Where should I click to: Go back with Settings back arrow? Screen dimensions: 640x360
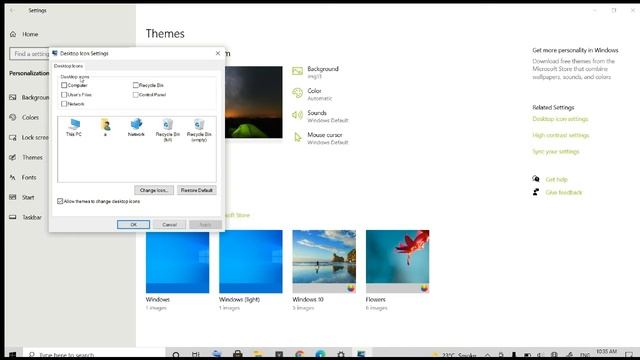click(12, 10)
